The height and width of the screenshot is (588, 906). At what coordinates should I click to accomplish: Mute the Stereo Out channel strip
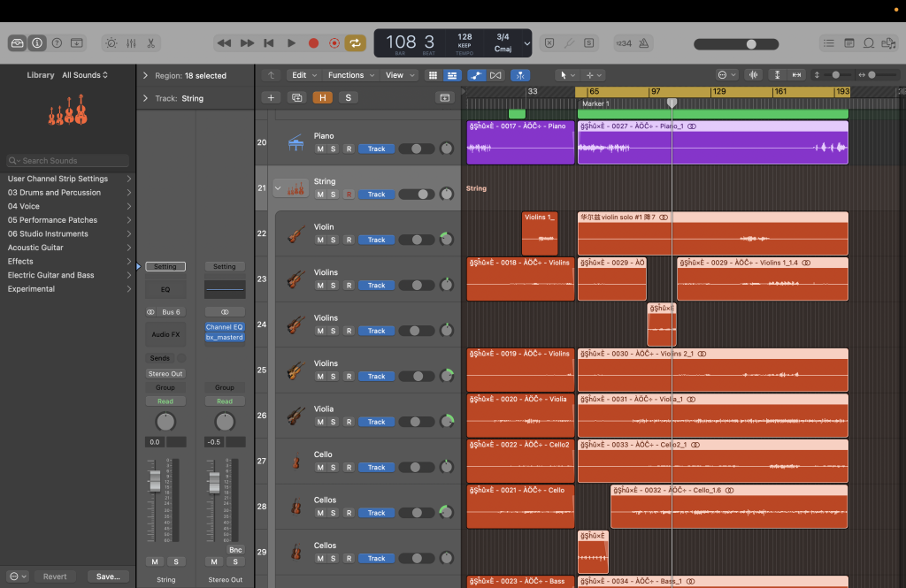[214, 561]
